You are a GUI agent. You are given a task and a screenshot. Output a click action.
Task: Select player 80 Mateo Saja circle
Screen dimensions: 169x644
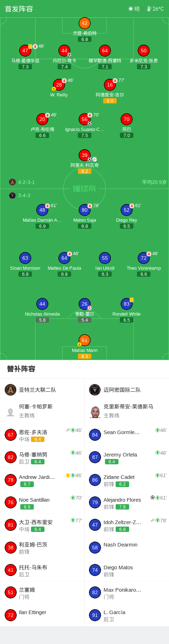point(85,210)
